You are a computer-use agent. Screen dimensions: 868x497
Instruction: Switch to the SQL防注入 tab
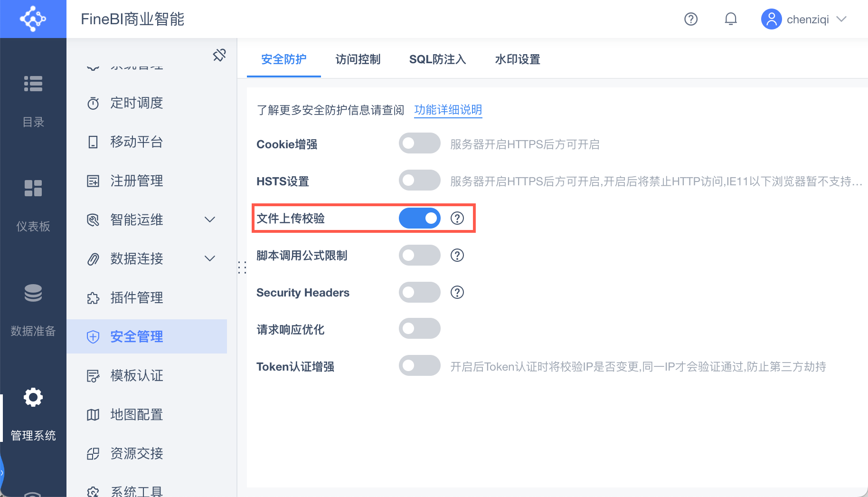point(437,59)
